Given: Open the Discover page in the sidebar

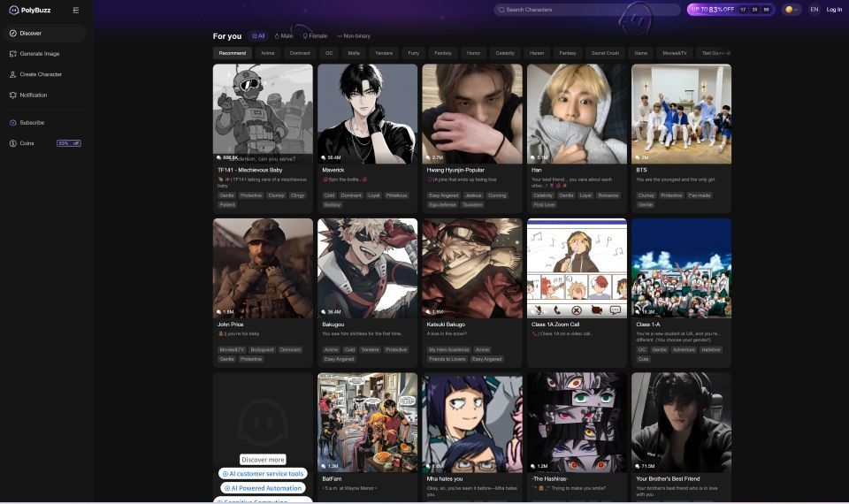Looking at the screenshot, I should coord(44,33).
